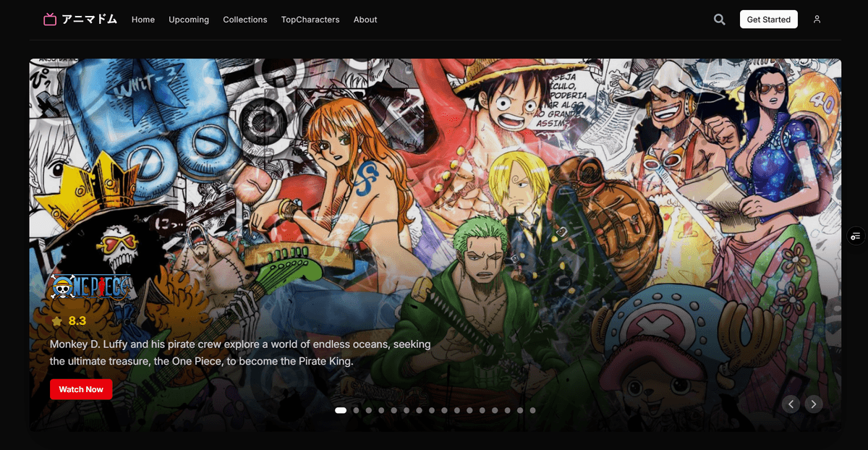Open the Home nav item
This screenshot has width=868, height=450.
pos(143,20)
